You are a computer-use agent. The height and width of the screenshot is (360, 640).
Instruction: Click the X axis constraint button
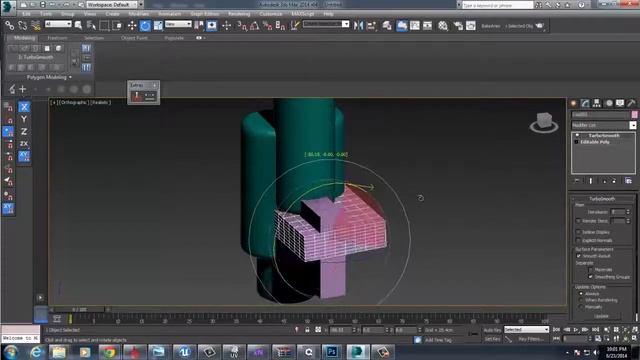coord(24,107)
